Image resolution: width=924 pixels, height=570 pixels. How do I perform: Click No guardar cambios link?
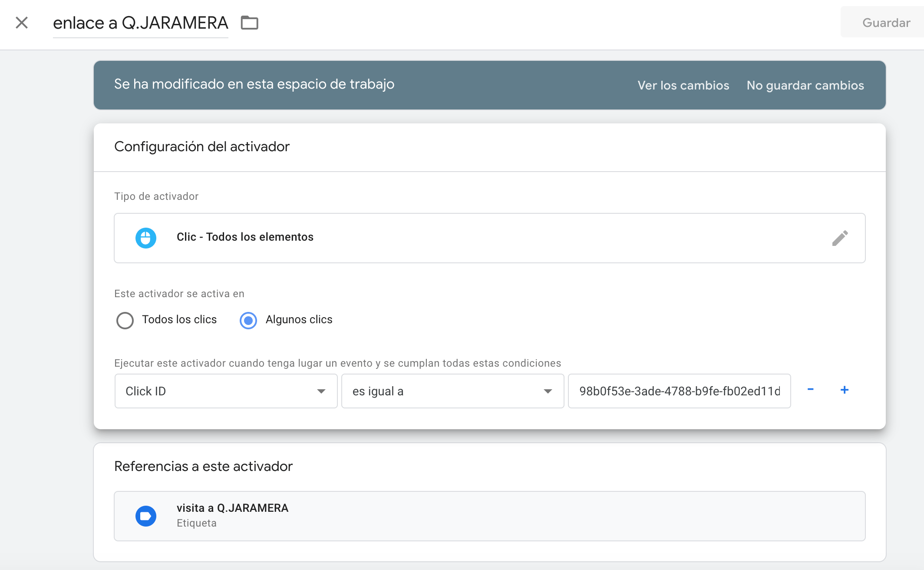coord(805,85)
